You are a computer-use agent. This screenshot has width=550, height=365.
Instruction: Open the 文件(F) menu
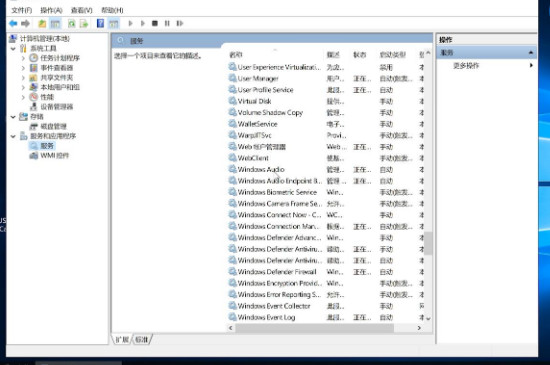point(21,10)
